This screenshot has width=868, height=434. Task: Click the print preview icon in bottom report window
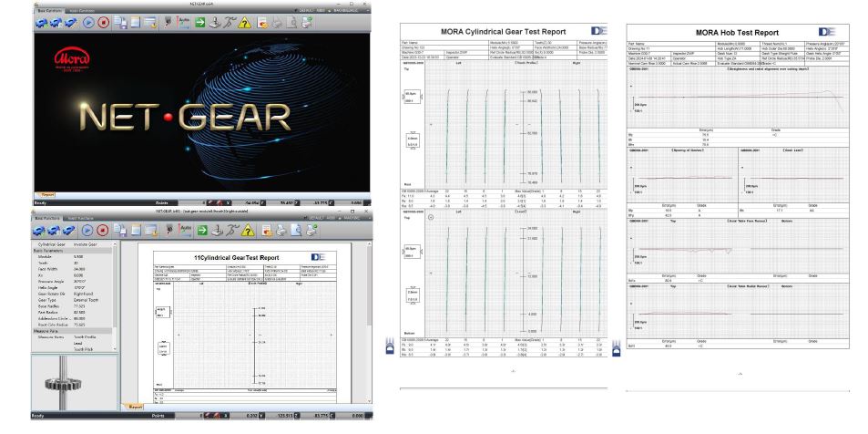296,230
